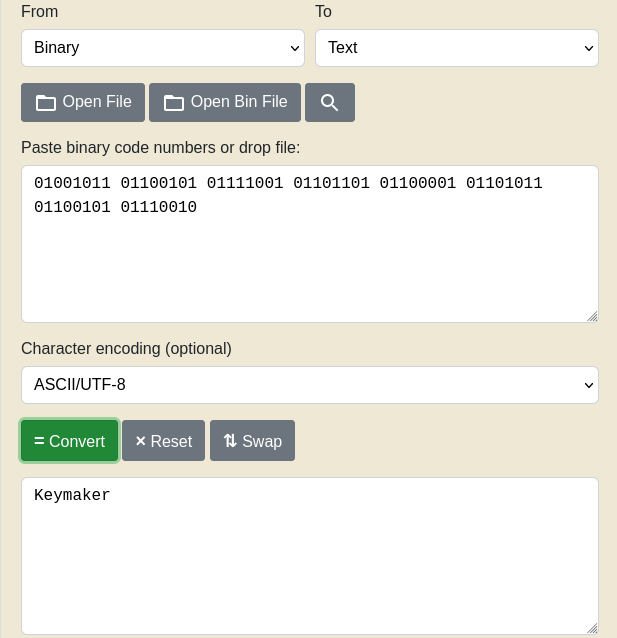617x638 pixels.
Task: Click the "Character encoding (optional)" label
Action: (x=126, y=349)
